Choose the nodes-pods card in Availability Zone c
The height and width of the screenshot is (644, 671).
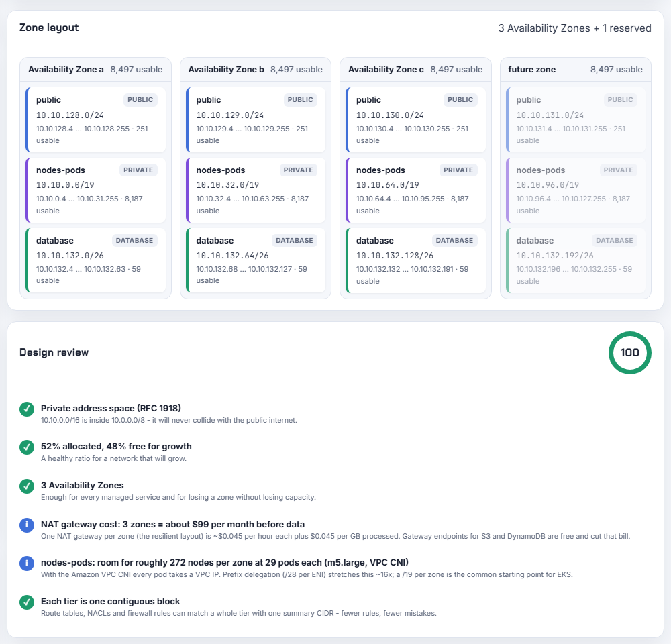pyautogui.click(x=415, y=190)
